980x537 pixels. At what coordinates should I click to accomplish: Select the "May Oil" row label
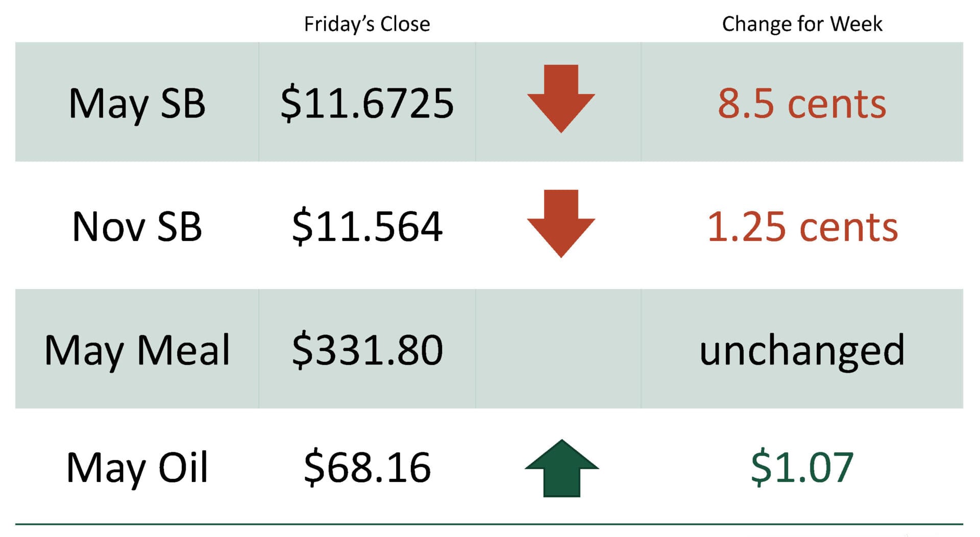(137, 468)
